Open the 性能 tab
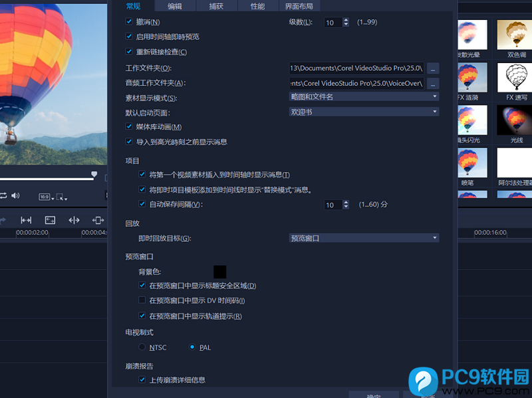Image resolution: width=532 pixels, height=398 pixels. point(257,6)
